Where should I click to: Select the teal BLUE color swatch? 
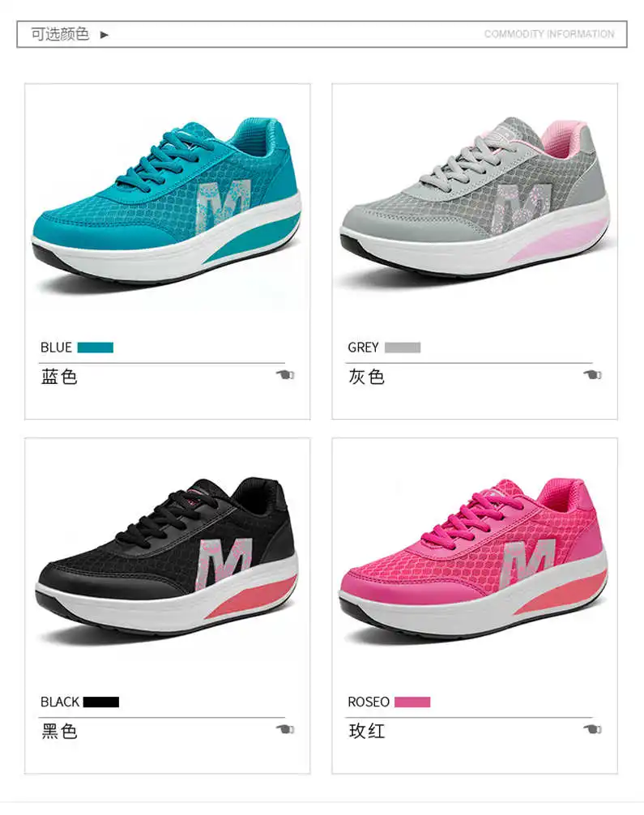(95, 348)
